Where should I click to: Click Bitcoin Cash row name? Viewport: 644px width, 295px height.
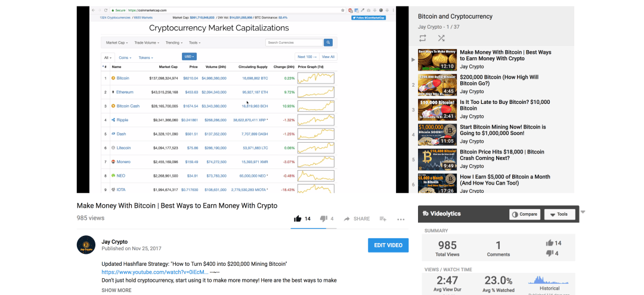128,106
